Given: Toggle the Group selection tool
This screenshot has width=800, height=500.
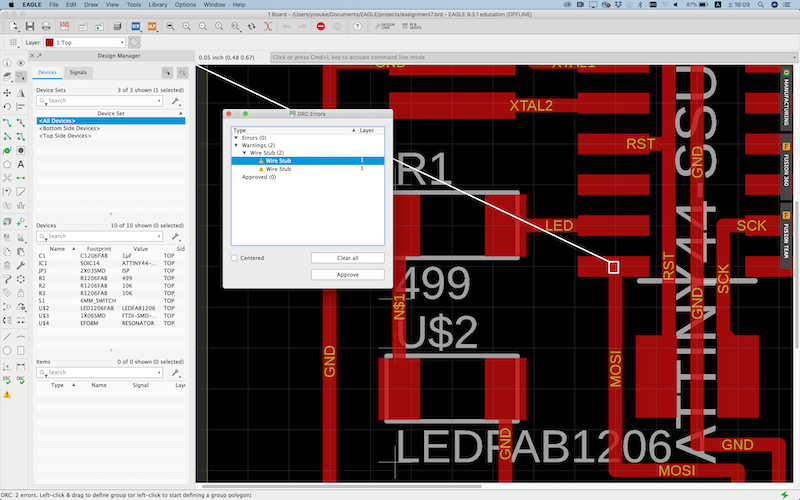Looking at the screenshot, I should click(20, 77).
